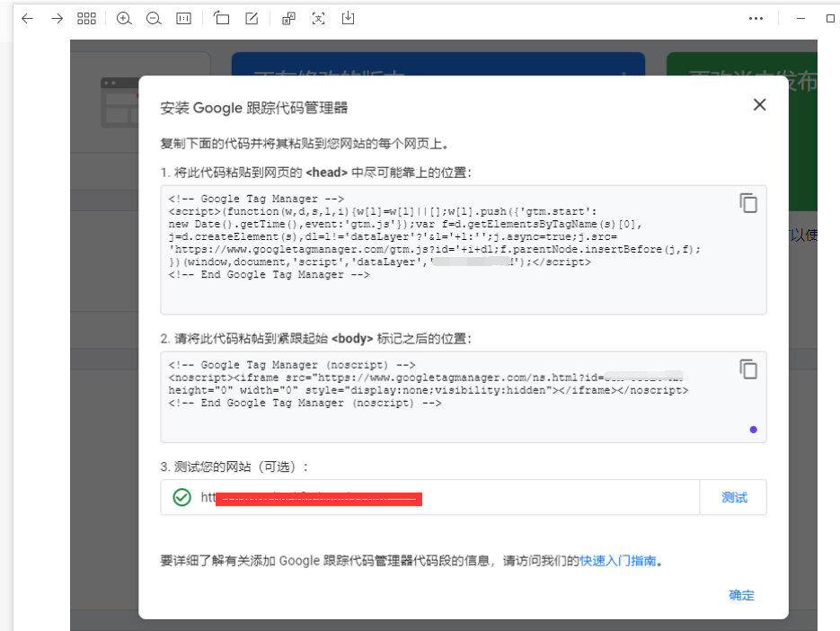840x631 pixels.
Task: Click the dialog title 安装 Google 跟踪代码管理器
Action: [x=254, y=108]
